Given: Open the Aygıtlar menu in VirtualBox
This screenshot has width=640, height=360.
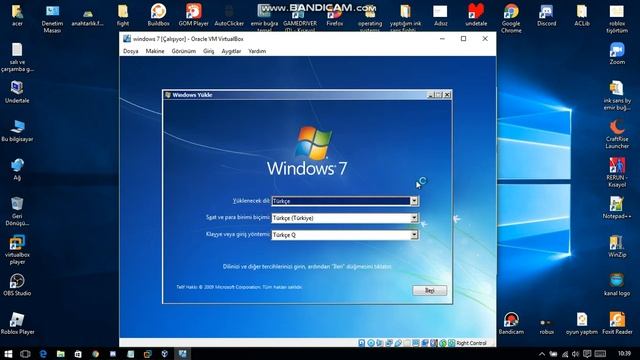Looking at the screenshot, I should pos(231,51).
